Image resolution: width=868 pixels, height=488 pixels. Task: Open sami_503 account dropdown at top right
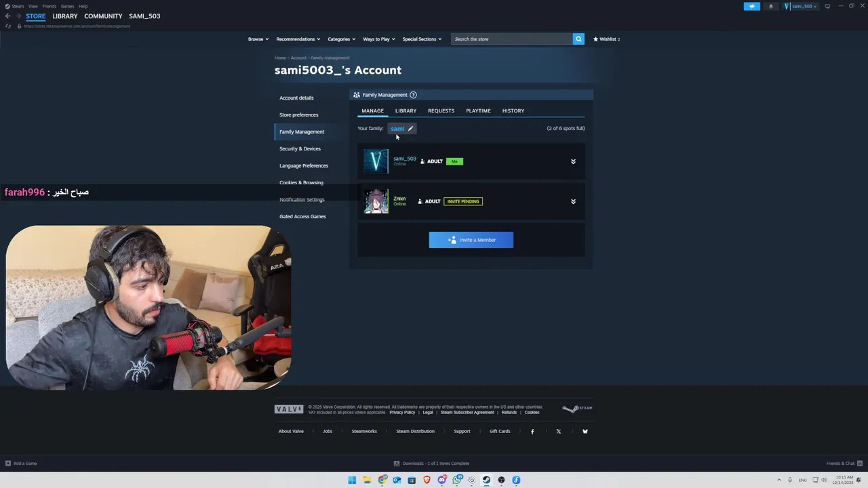[800, 6]
